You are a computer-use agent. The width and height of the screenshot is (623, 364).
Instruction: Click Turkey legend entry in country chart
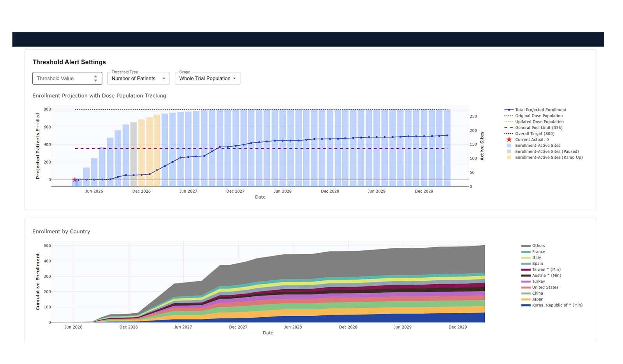pyautogui.click(x=538, y=281)
